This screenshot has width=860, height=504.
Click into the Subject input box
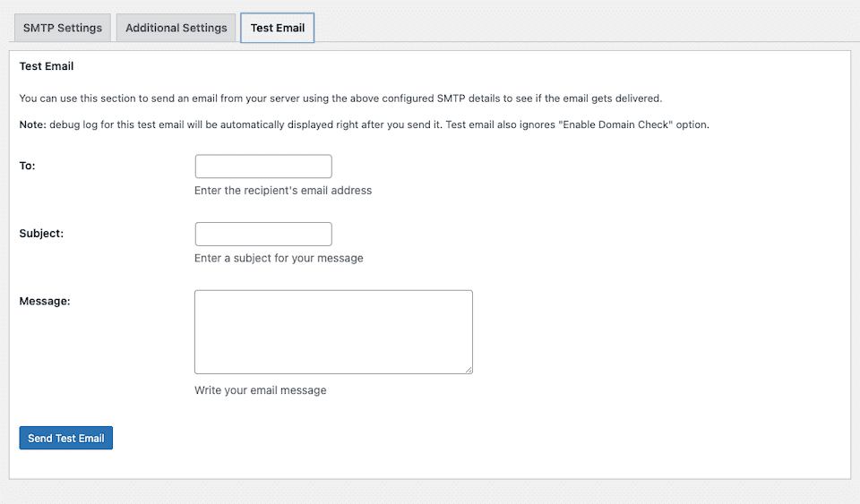coord(263,234)
